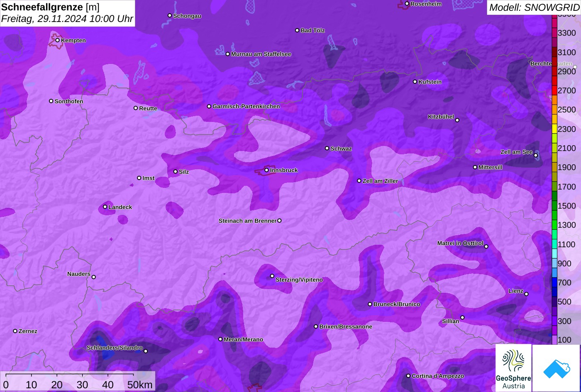Select the Kufstein map marker
The width and height of the screenshot is (581, 392).
pos(415,82)
